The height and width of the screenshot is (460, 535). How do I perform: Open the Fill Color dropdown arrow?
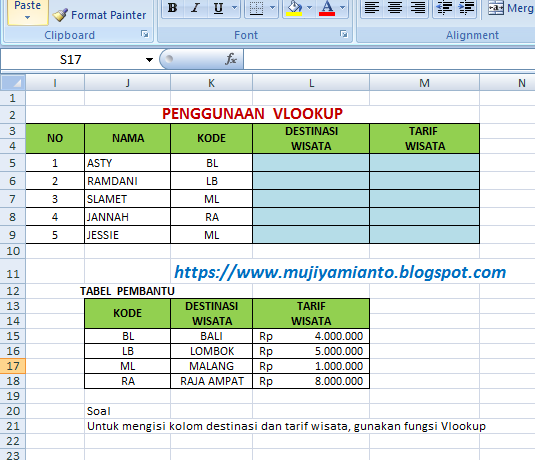309,8
